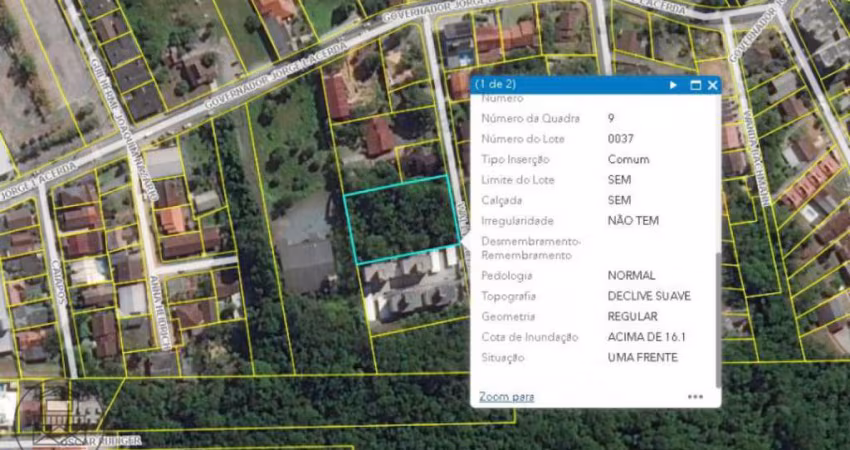Click the "Situação" field label
Image resolution: width=850 pixels, height=450 pixels.
503,358
